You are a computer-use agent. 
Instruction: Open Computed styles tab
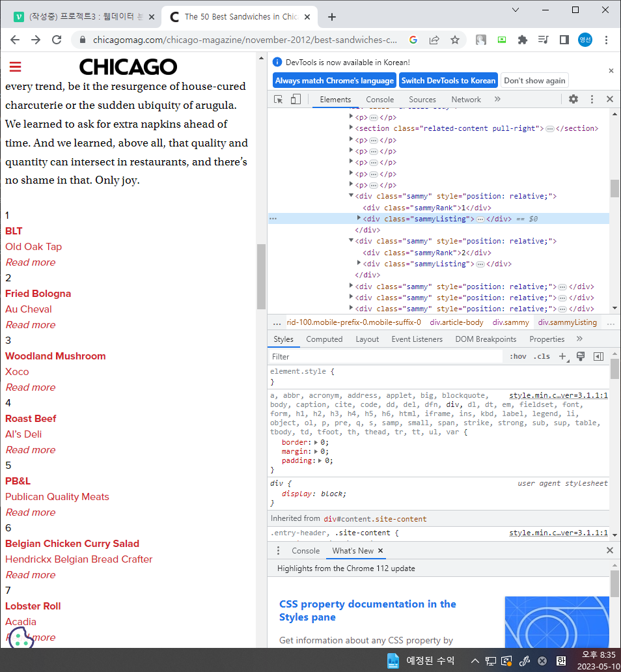tap(324, 339)
